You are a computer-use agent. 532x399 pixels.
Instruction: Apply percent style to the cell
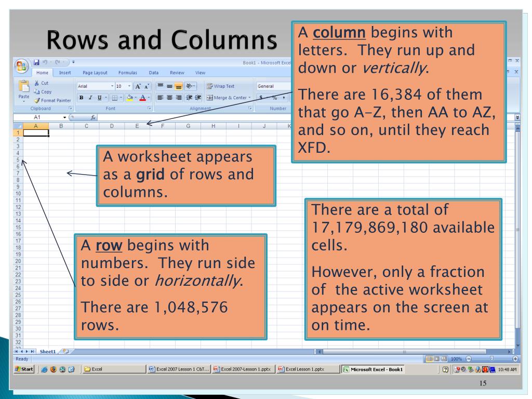click(x=274, y=98)
